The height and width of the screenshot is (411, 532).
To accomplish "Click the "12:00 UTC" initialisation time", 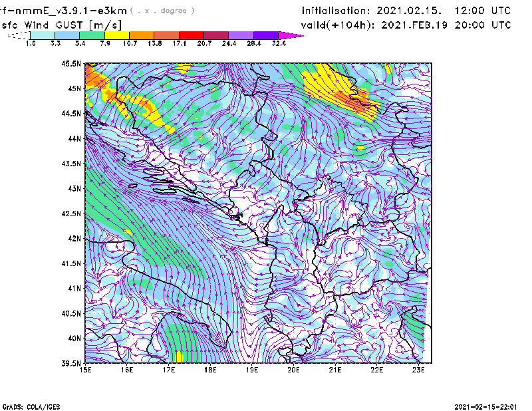I will tap(483, 11).
